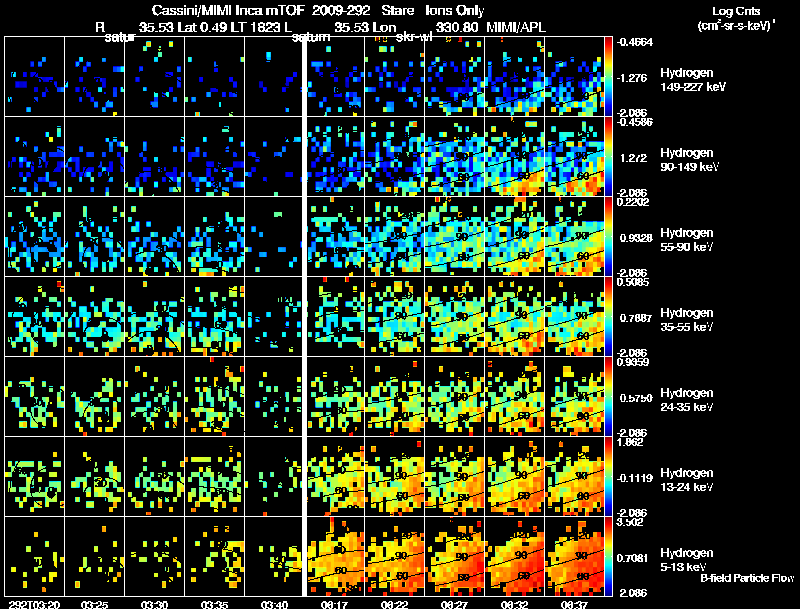Screen dimensions: 800x609
Task: Click the Hydrogen 55-90 keV label
Action: click(x=687, y=240)
